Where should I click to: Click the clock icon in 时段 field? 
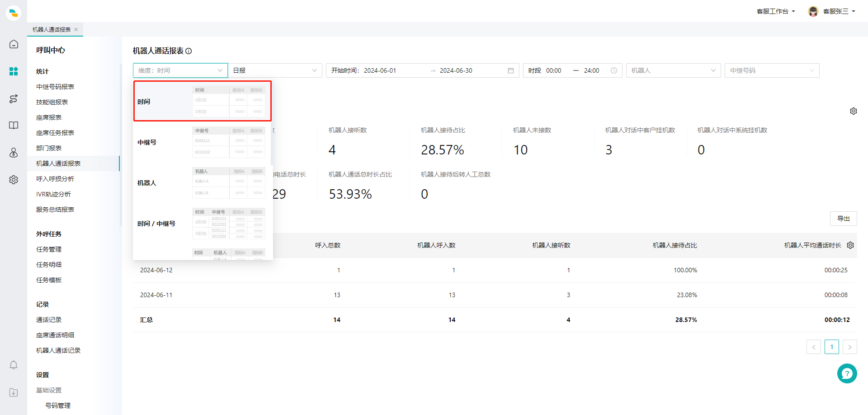coord(614,70)
